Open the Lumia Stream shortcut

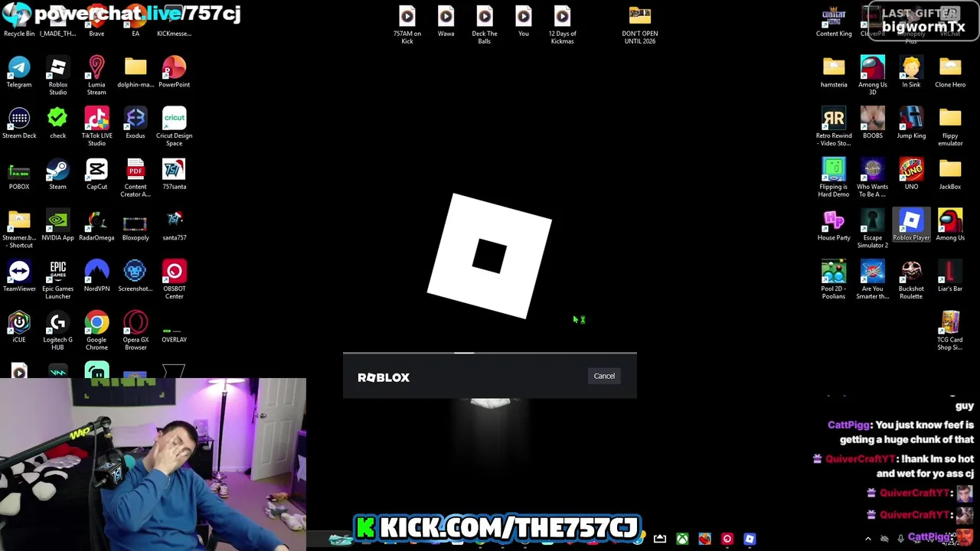[96, 75]
